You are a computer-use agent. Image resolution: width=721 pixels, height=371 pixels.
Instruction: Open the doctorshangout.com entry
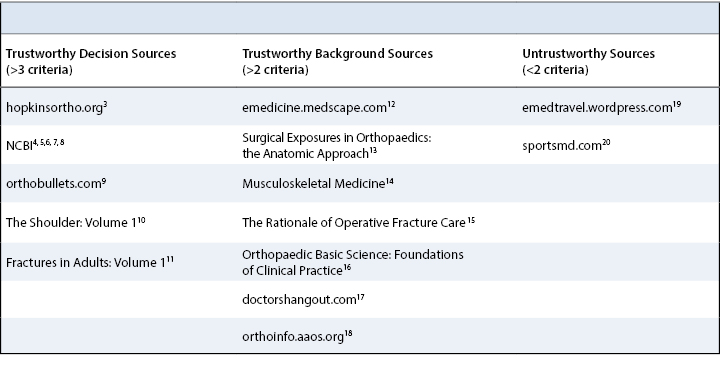pyautogui.click(x=303, y=300)
